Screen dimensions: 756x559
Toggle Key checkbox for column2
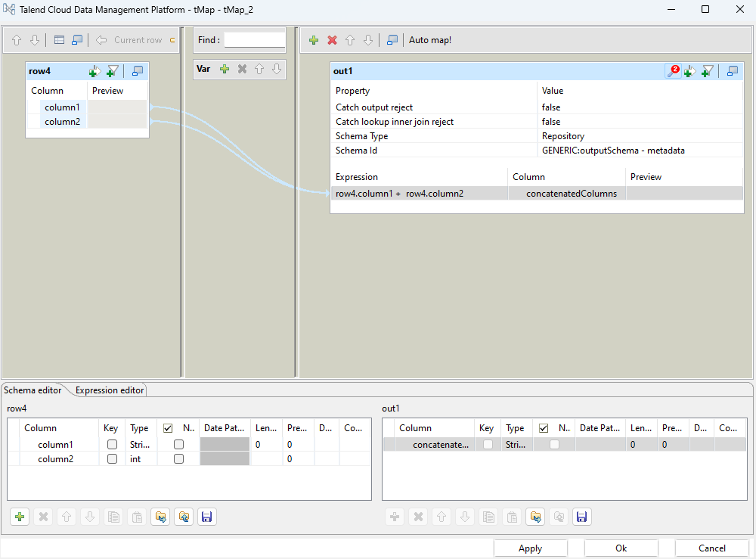(112, 459)
